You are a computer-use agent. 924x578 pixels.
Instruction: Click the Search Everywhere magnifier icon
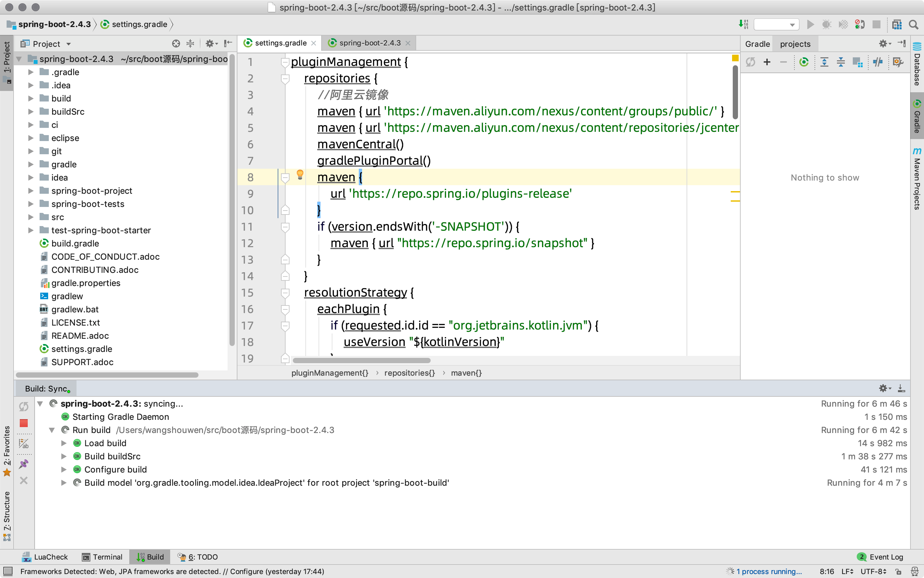tap(914, 25)
